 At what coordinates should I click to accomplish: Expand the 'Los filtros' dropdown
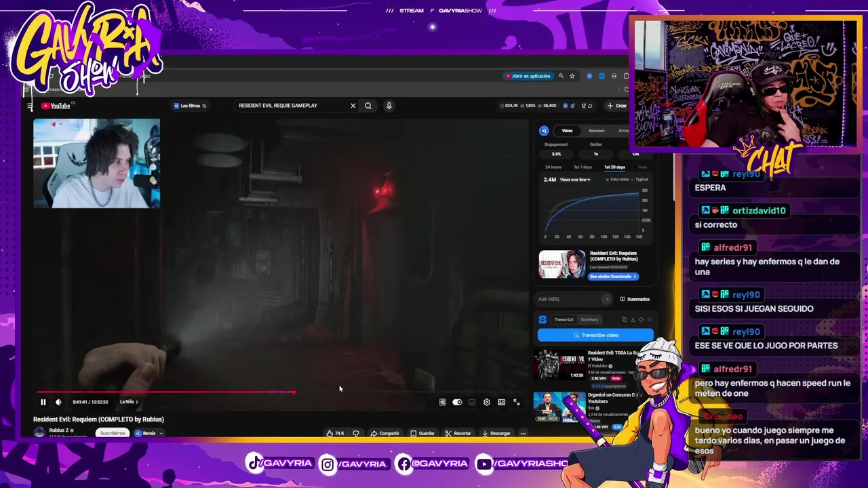(x=190, y=106)
